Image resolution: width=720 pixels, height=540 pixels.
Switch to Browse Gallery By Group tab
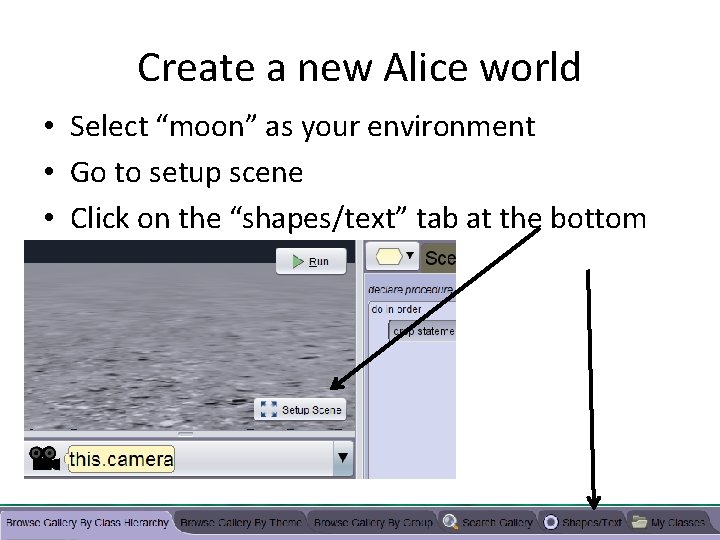[x=373, y=523]
